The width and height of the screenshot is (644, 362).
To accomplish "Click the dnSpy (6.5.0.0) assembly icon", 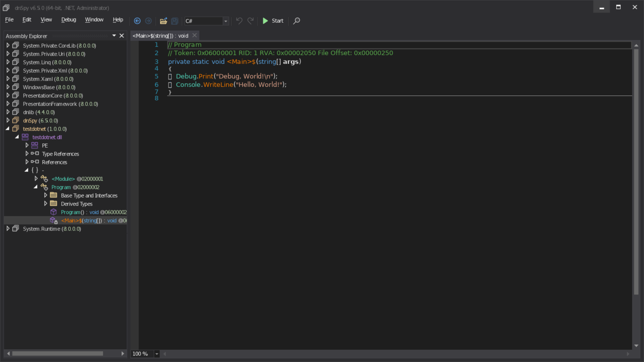I will [x=15, y=120].
